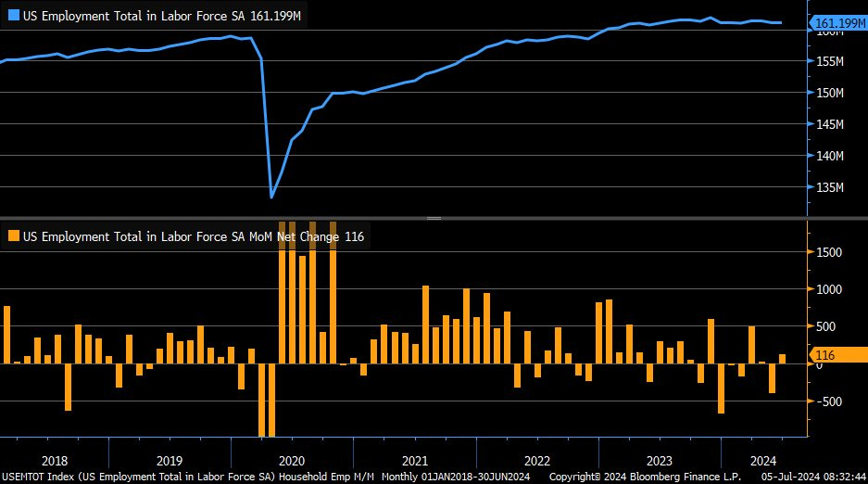The image size is (868, 484).
Task: Select the 2019 year label on time axis
Action: tap(170, 461)
